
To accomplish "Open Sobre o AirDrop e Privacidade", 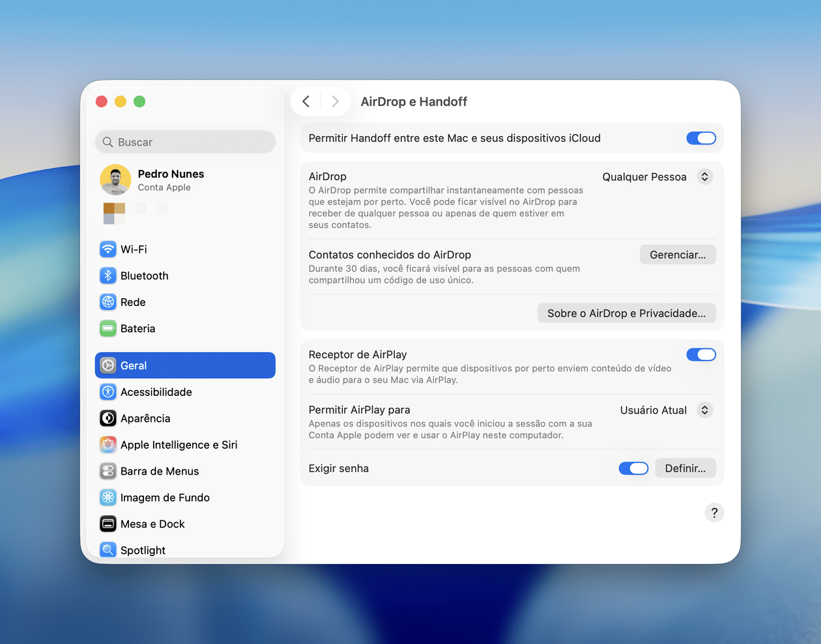I will (x=626, y=313).
